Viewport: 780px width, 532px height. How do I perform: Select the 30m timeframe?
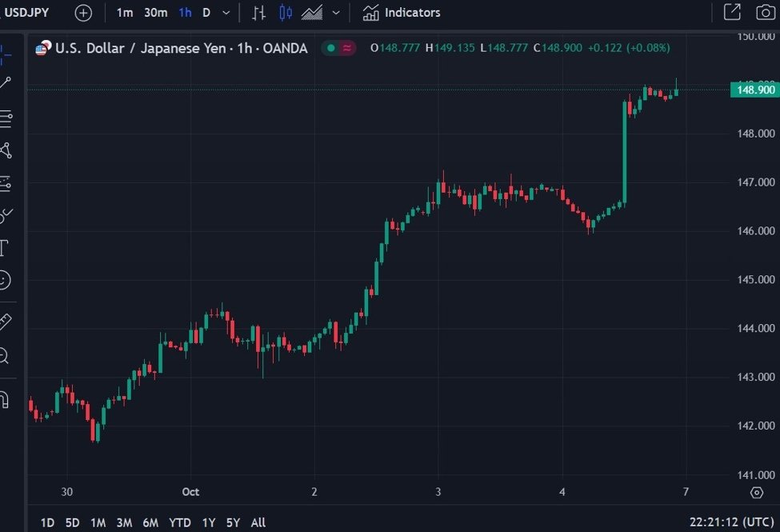(156, 13)
